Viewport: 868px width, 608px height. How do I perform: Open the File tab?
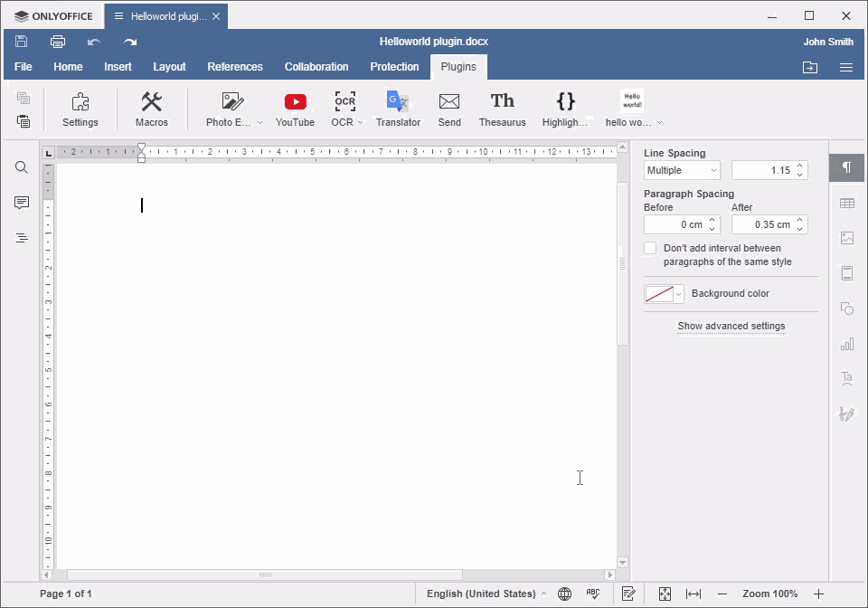[x=24, y=66]
